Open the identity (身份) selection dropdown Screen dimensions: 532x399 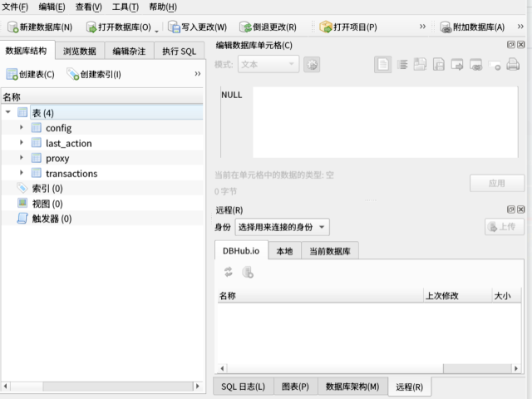tap(282, 227)
